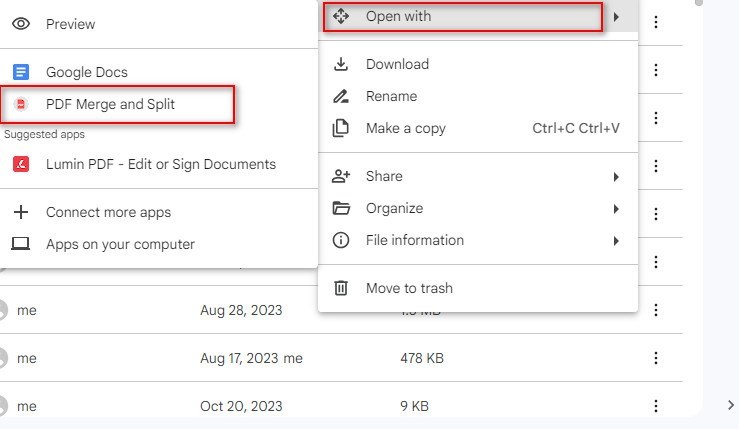
Task: Open more actions for the 478 KB file
Action: tap(656, 358)
